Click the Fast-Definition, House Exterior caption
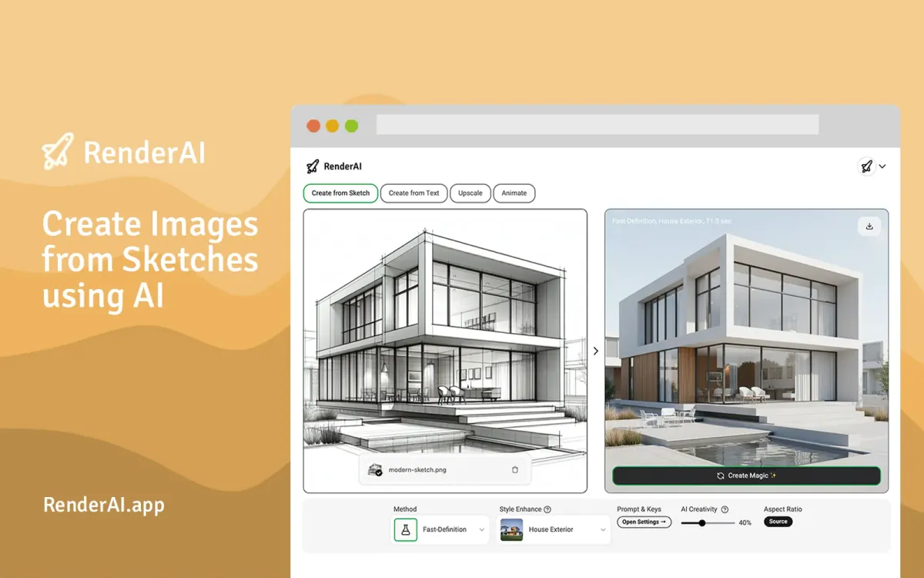This screenshot has width=924, height=578. pos(671,222)
